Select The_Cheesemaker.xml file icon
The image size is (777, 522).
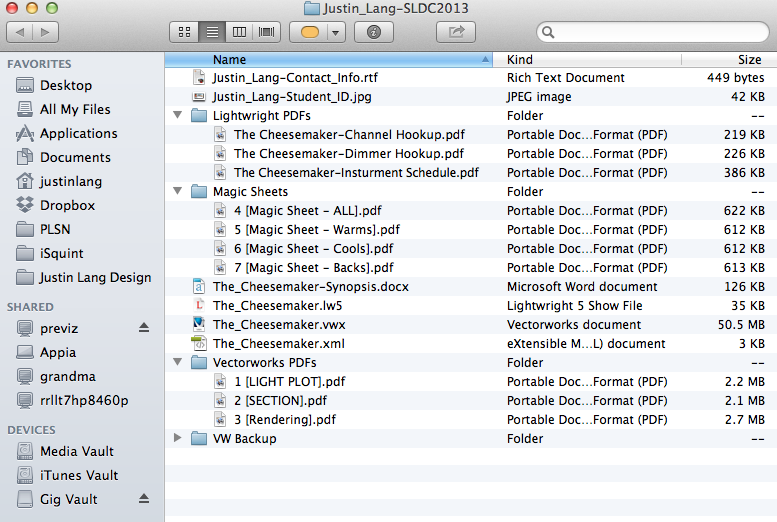click(x=199, y=343)
